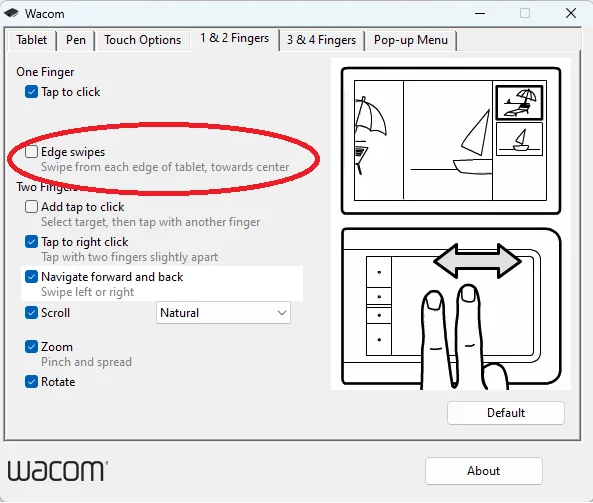This screenshot has width=593, height=503.
Task: Click the small sailboat thumbnail in preview
Action: coord(519,139)
